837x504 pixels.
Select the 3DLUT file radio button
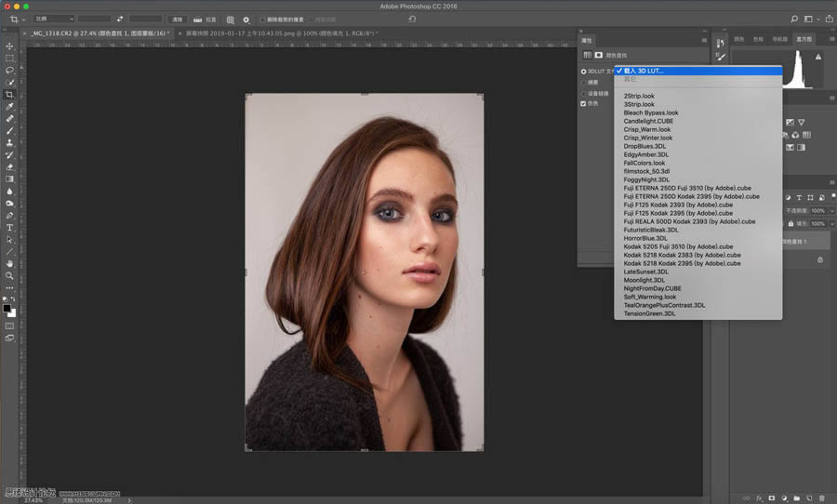coord(583,71)
